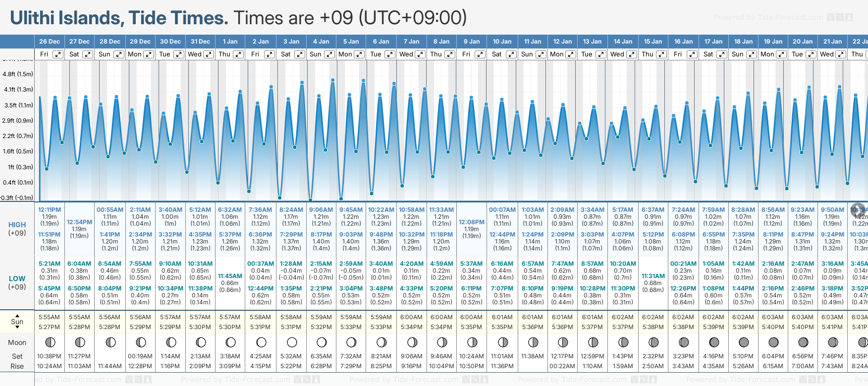Click the 10 Jan date header
The image size is (868, 386).
[502, 42]
